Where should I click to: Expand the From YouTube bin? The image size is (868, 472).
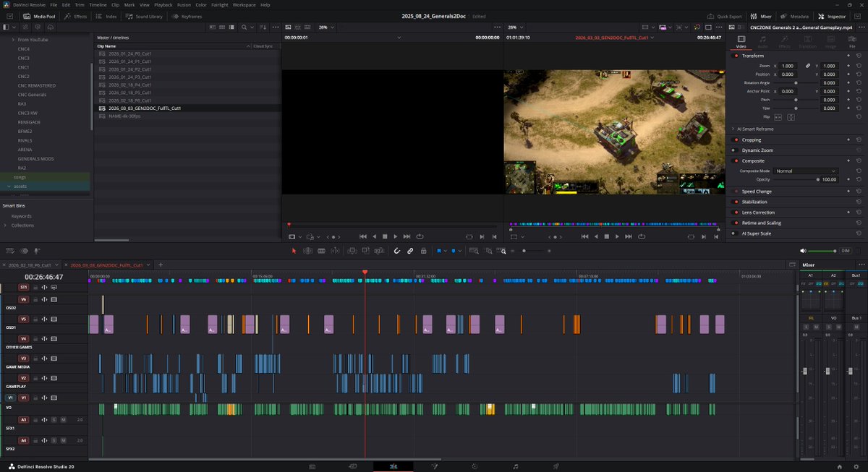[x=14, y=40]
